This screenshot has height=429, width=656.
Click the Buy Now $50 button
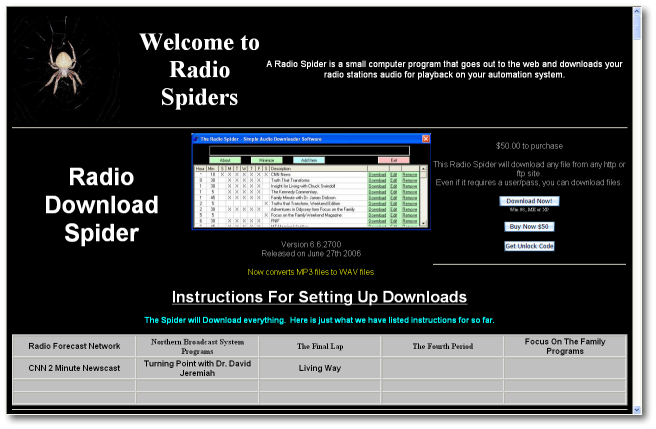(529, 227)
